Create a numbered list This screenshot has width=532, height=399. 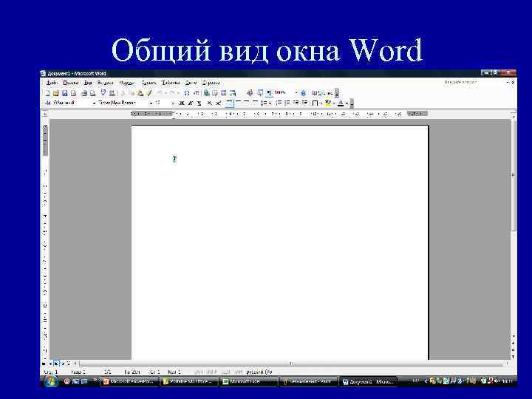(279, 103)
